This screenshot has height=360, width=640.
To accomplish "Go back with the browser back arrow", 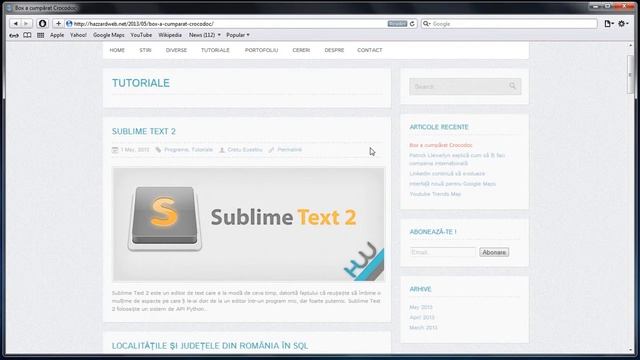I will point(15,24).
